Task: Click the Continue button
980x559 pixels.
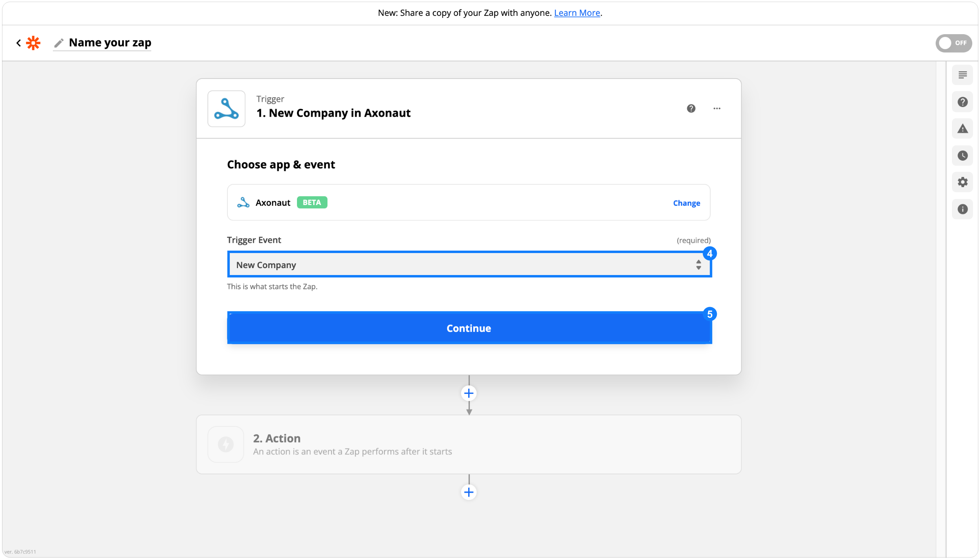Action: (x=469, y=328)
